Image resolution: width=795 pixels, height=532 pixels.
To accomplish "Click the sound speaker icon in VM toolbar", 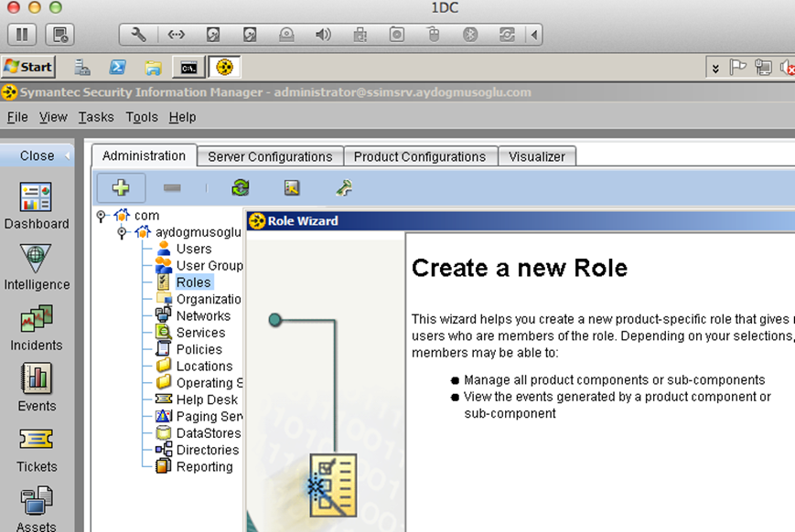I will click(x=323, y=35).
